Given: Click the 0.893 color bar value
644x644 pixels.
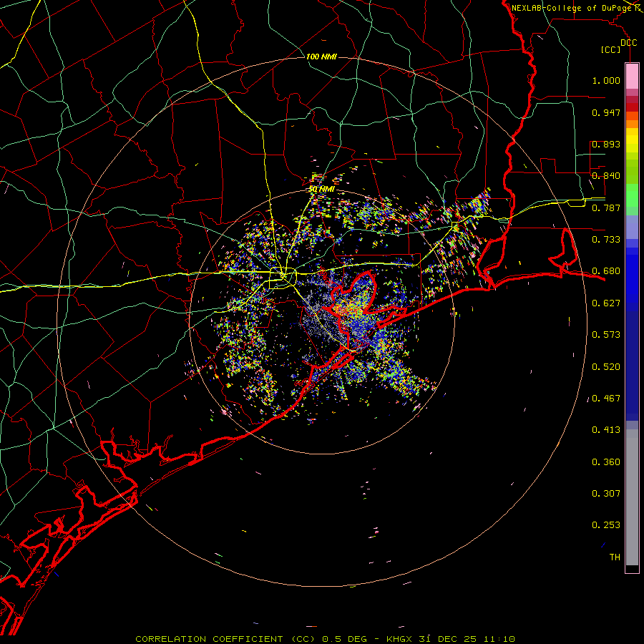Looking at the screenshot, I should [606, 144].
